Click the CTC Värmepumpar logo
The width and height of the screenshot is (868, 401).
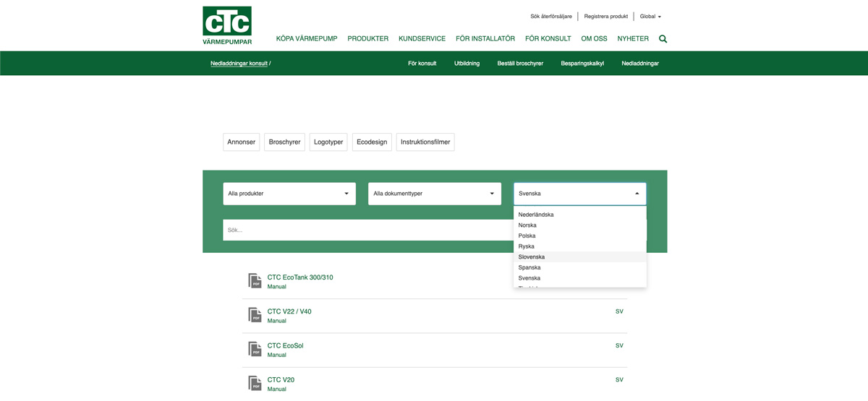pos(227,25)
